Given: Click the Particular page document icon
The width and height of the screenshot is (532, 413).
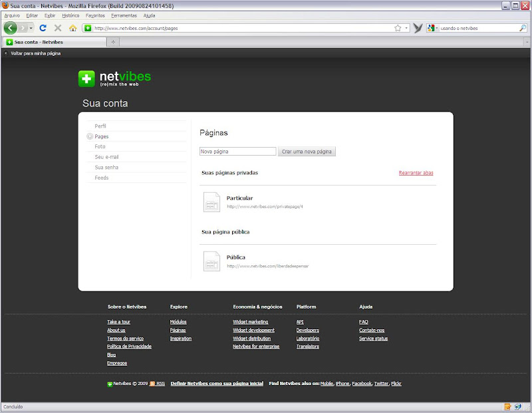Looking at the screenshot, I should pos(211,202).
